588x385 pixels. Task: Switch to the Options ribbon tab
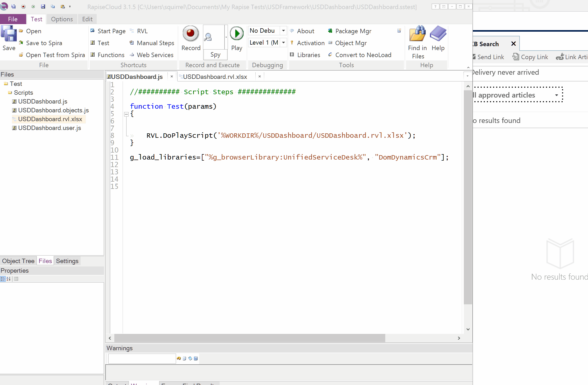pyautogui.click(x=62, y=19)
